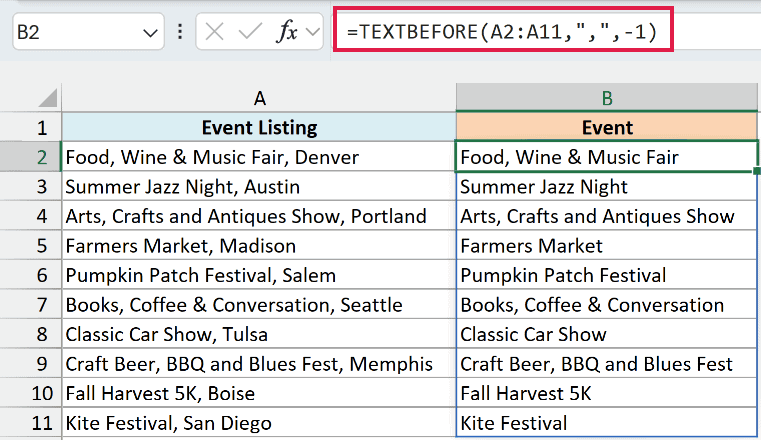Open Insert Function with the fx icon
The width and height of the screenshot is (761, 440).
(287, 32)
